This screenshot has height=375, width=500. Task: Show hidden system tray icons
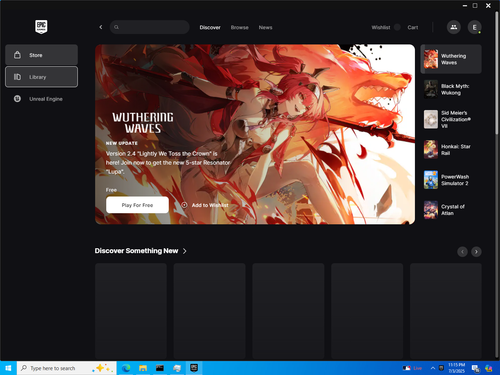click(433, 368)
